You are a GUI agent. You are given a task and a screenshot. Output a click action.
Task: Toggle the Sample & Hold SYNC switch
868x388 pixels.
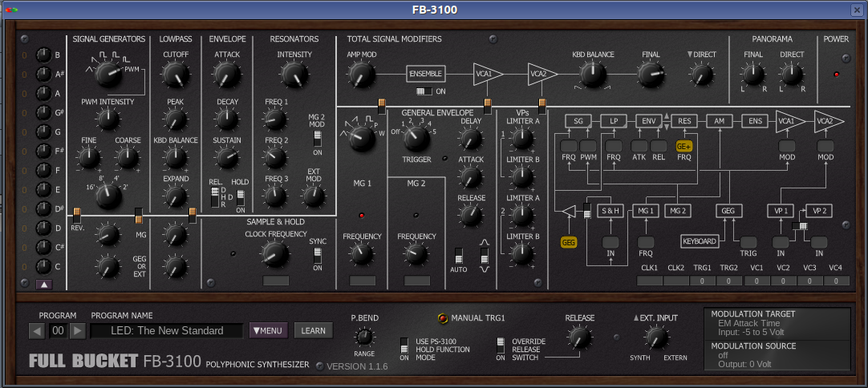(317, 255)
